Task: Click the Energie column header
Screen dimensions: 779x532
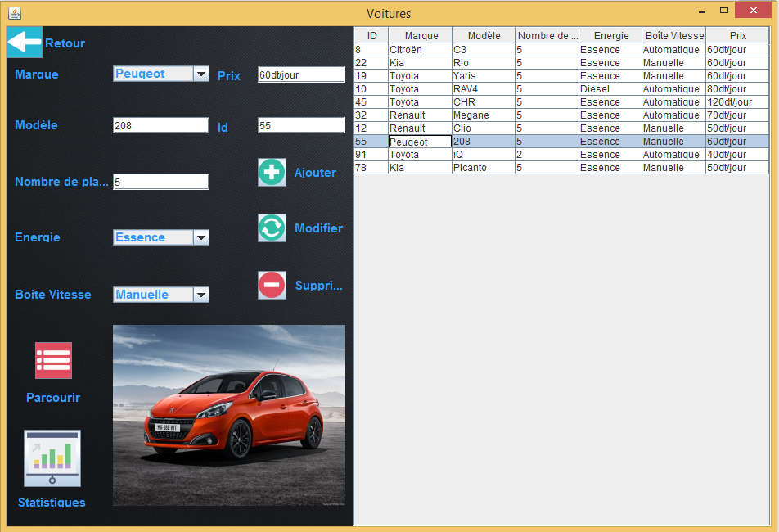Action: [611, 36]
